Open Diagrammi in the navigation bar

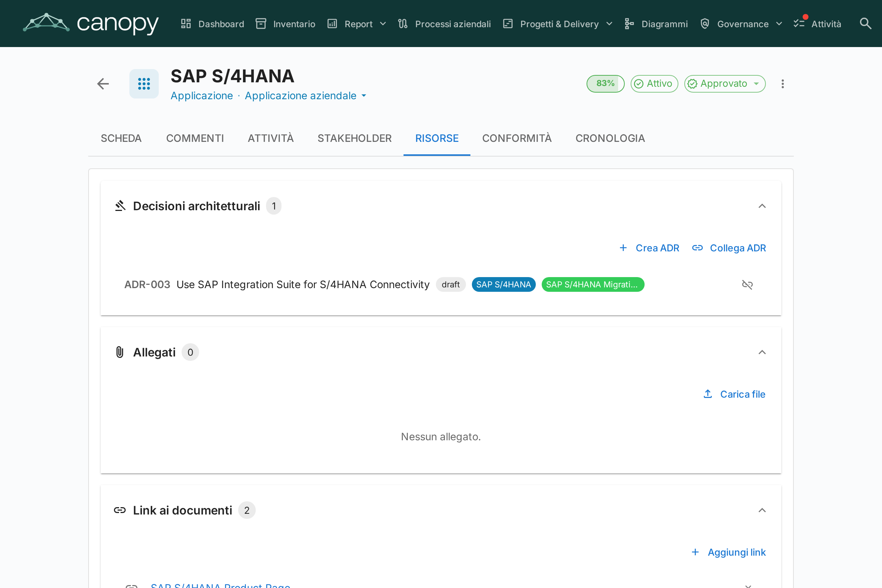[x=656, y=24]
